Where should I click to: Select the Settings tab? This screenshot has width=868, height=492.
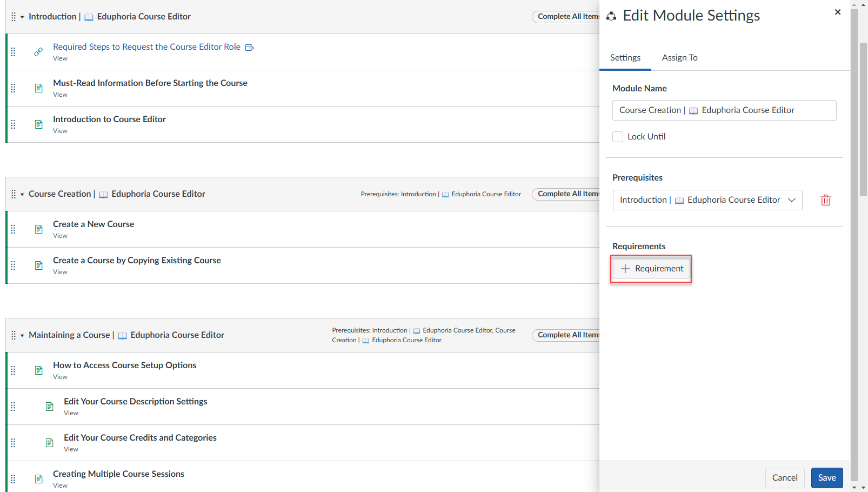tap(625, 57)
